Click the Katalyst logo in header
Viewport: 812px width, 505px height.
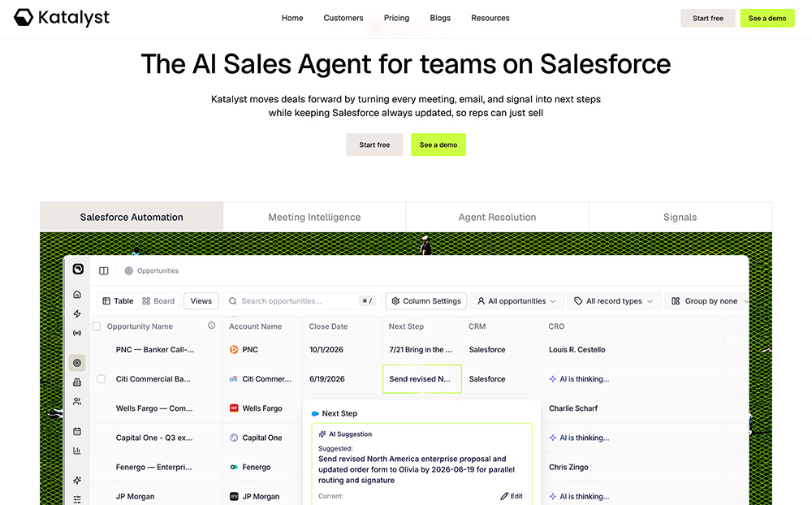click(x=62, y=18)
